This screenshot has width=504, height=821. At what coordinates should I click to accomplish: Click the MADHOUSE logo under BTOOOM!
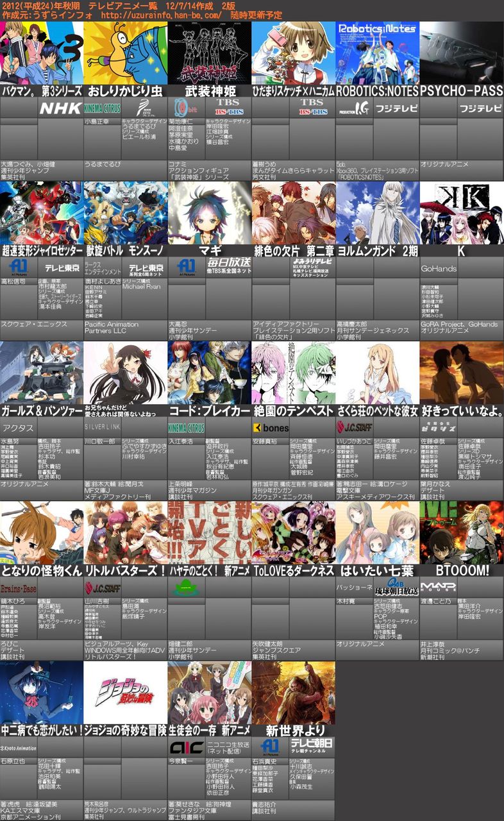coord(438,587)
